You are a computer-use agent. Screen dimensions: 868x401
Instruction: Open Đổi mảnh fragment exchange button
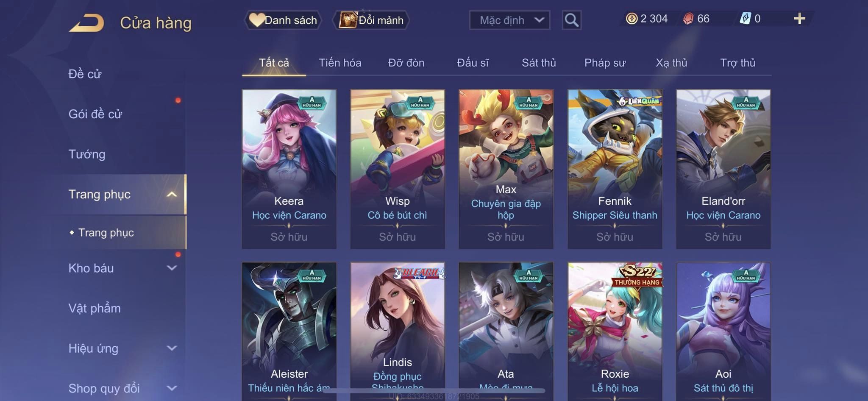[x=371, y=20]
